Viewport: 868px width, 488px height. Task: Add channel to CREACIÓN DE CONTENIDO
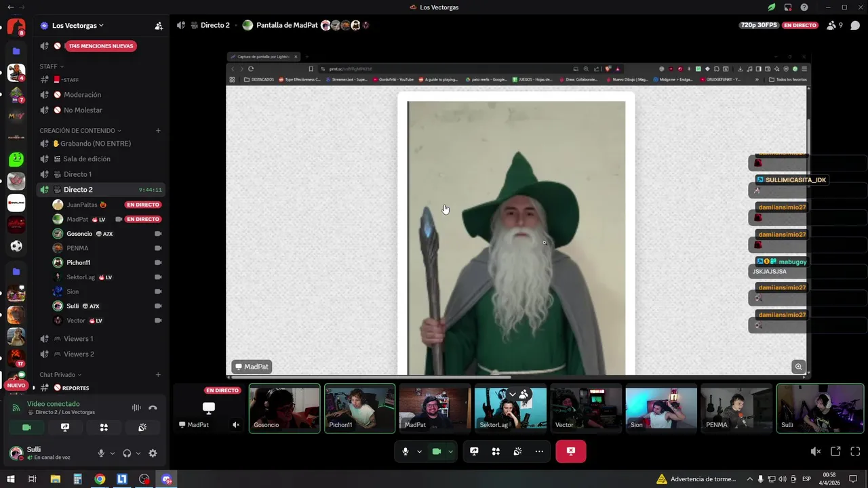pos(158,130)
